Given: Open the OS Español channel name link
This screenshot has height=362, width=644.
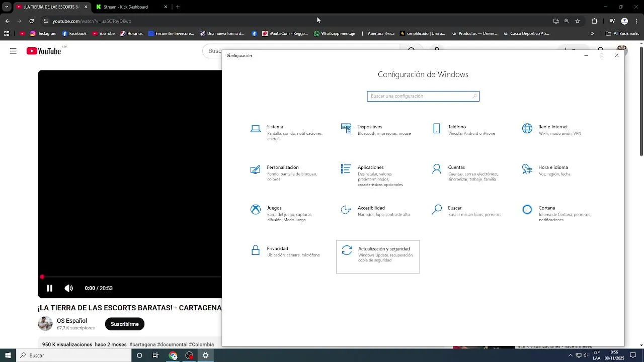Looking at the screenshot, I should coord(72,321).
